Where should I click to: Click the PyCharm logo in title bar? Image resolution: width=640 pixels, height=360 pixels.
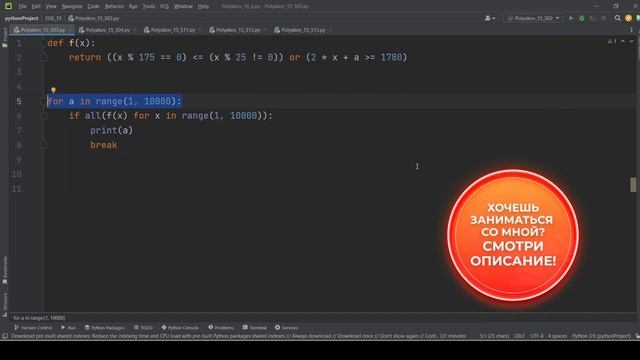[x=8, y=6]
